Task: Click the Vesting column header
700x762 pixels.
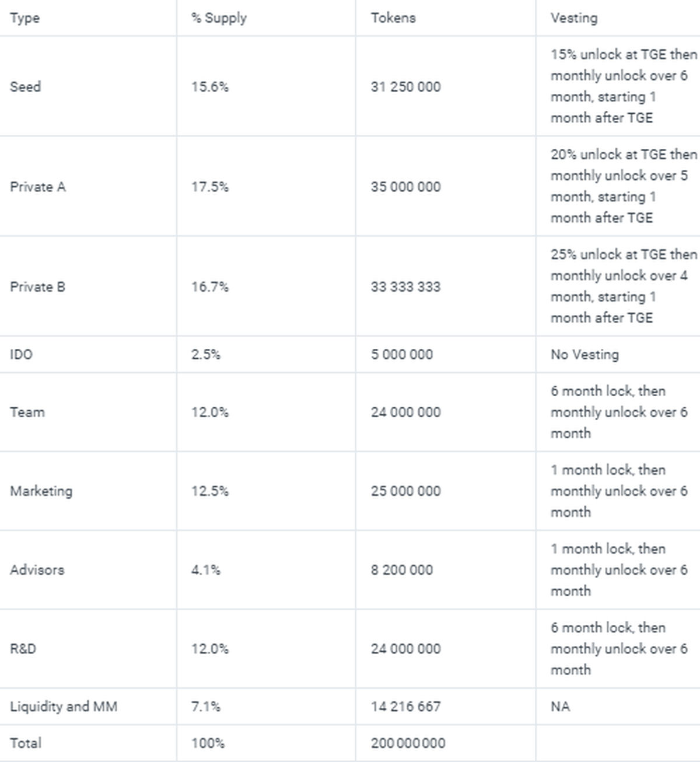Action: pyautogui.click(x=574, y=18)
